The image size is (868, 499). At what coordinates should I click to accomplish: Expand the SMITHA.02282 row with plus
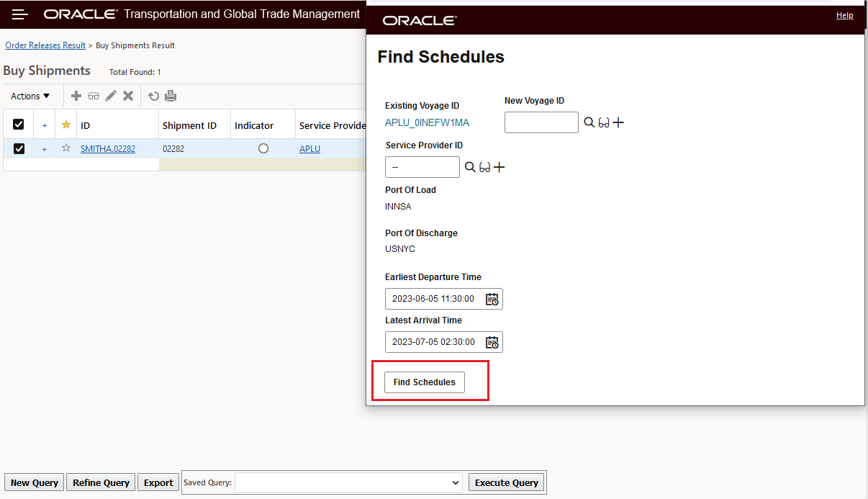(44, 149)
